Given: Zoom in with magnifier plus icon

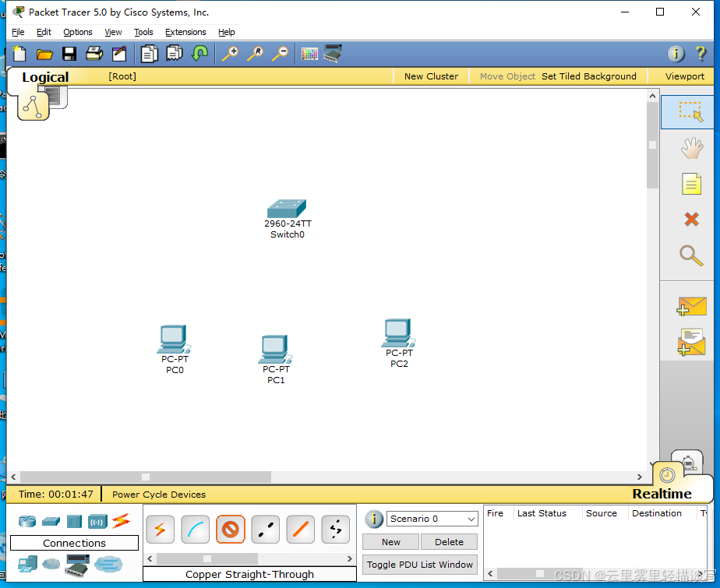Looking at the screenshot, I should click(x=231, y=54).
